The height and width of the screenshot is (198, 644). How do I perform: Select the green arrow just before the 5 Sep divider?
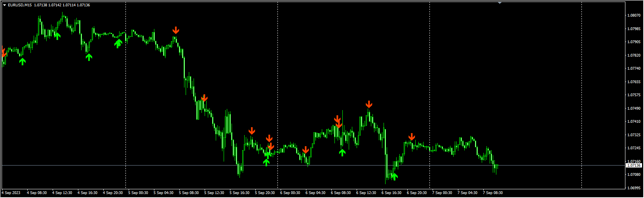coord(118,43)
